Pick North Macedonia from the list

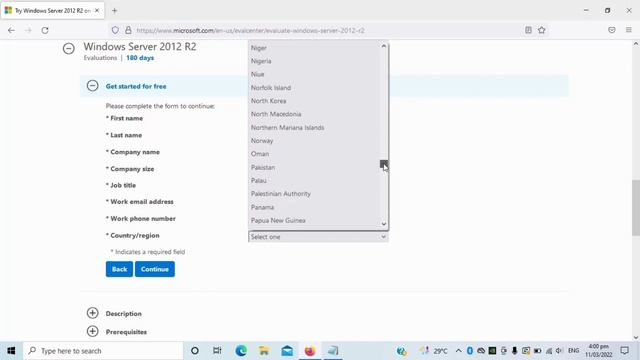click(x=276, y=114)
